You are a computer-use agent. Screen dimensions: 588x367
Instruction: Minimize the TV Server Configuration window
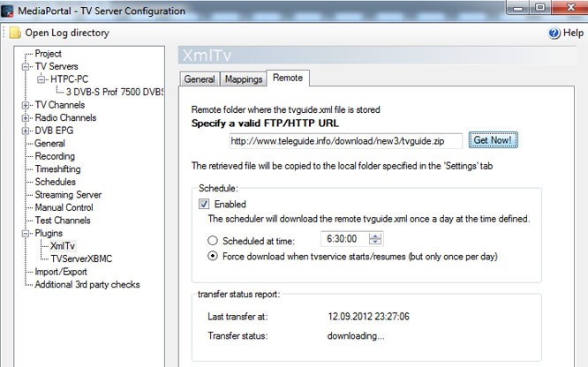point(512,7)
